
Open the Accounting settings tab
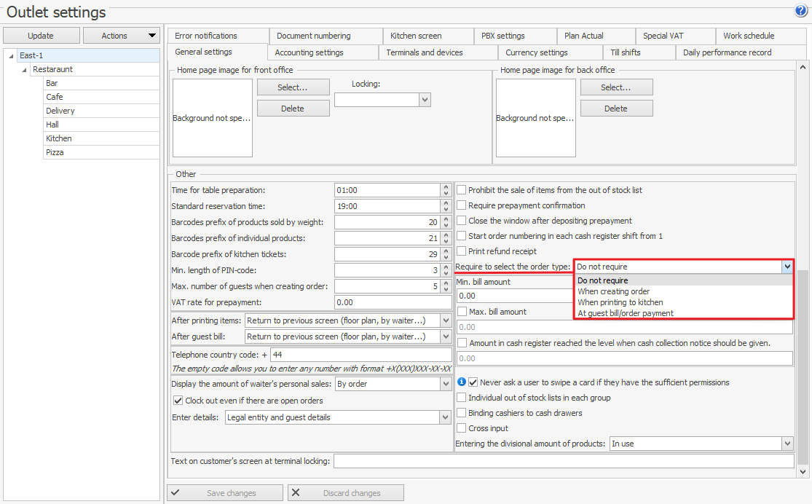click(x=309, y=52)
